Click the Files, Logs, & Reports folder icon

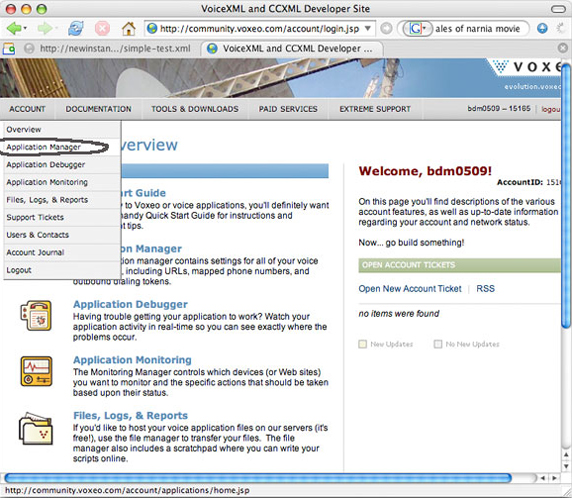pyautogui.click(x=36, y=428)
